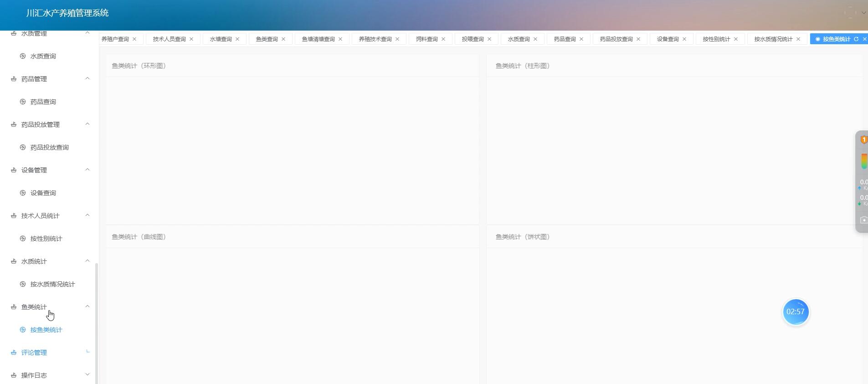Image resolution: width=868 pixels, height=384 pixels.
Task: Collapse the 药品管理 sidebar group
Action: (87, 78)
